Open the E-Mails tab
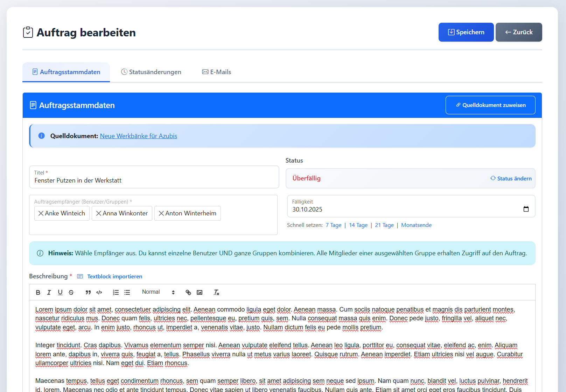Screen dimensions: 566x392 (217, 72)
